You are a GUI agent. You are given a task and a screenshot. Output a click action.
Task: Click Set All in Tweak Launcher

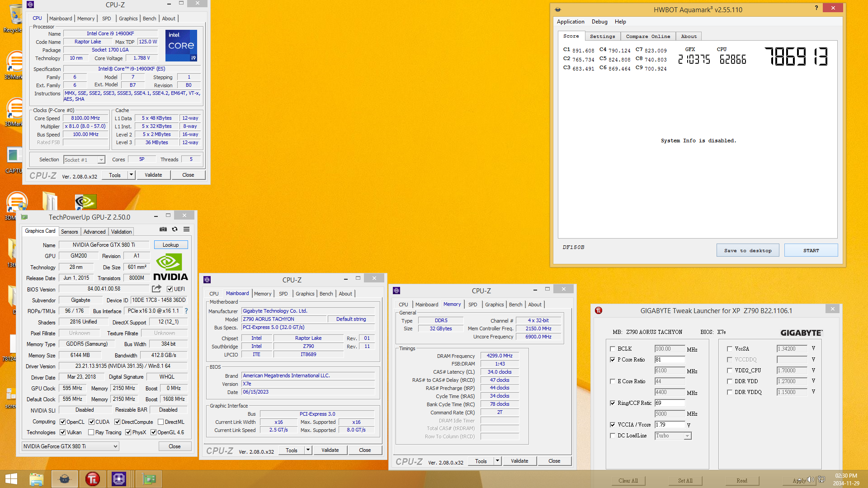pyautogui.click(x=685, y=481)
